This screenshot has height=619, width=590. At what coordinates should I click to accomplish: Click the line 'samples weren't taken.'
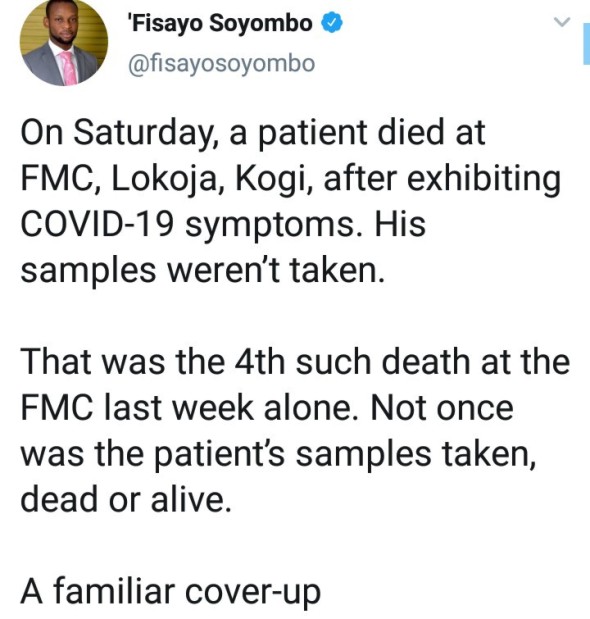(202, 271)
